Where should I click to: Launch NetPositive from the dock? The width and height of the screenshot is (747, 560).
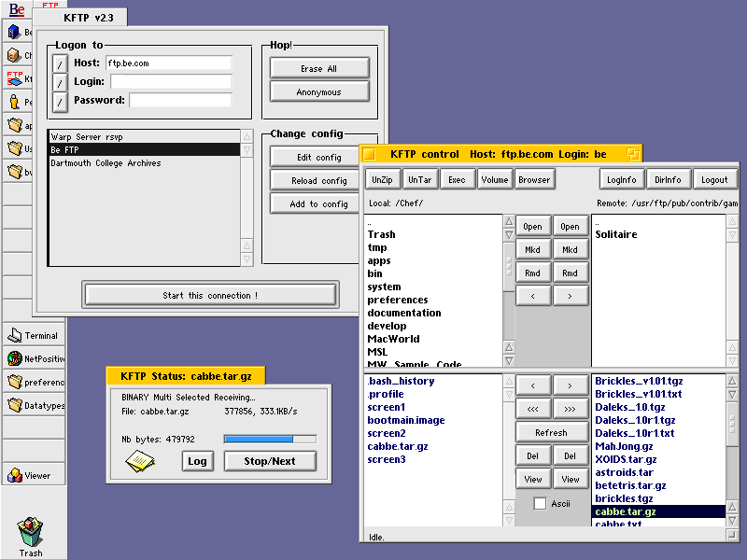point(15,358)
